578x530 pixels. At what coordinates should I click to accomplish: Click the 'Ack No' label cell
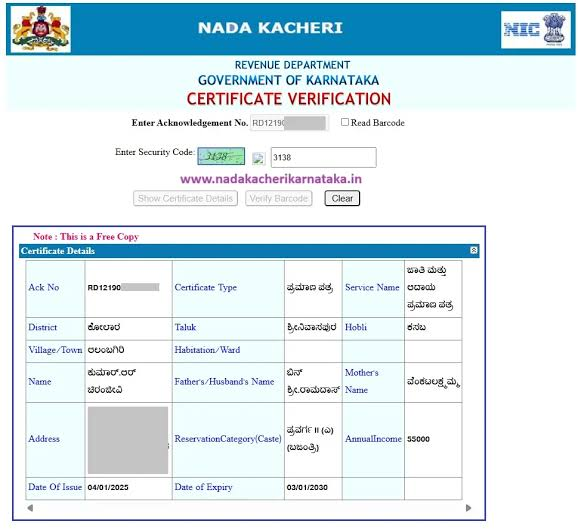click(x=55, y=289)
